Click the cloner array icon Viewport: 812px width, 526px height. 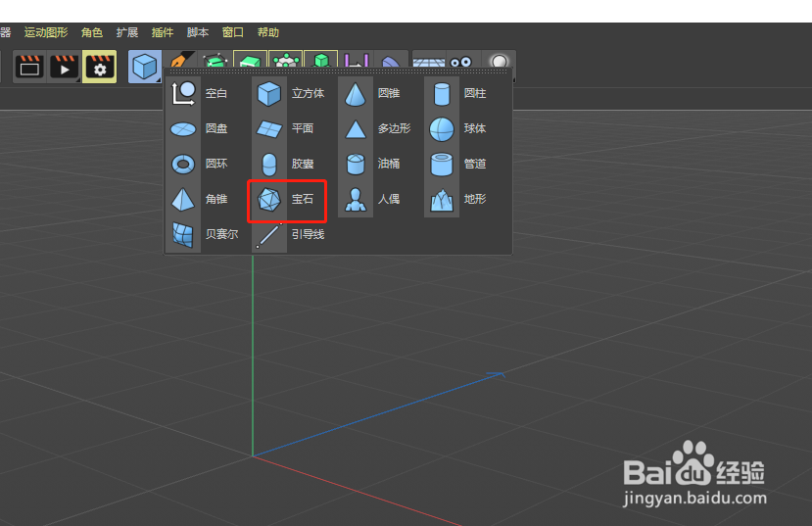[x=285, y=59]
